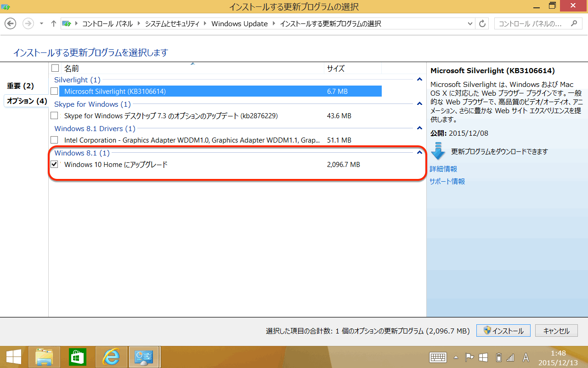Collapse the Windows 8.1 Drivers group
Screen dimensions: 588x368
tap(419, 128)
